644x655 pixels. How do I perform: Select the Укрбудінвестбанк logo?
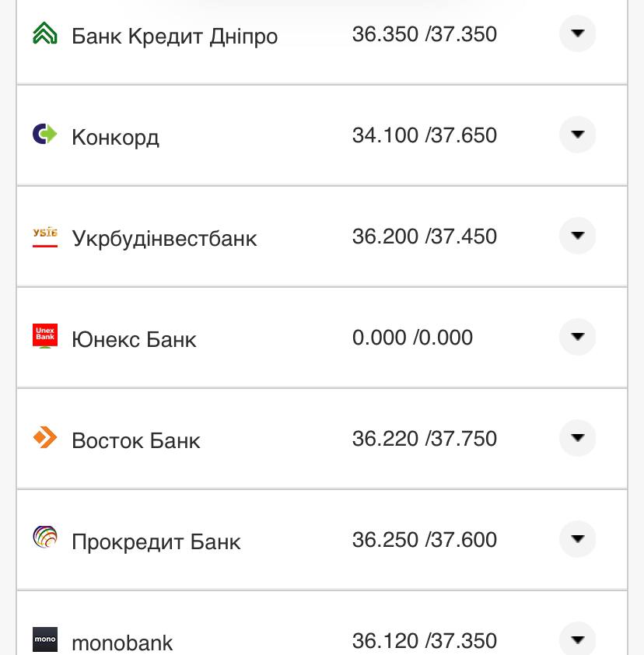pos(44,236)
